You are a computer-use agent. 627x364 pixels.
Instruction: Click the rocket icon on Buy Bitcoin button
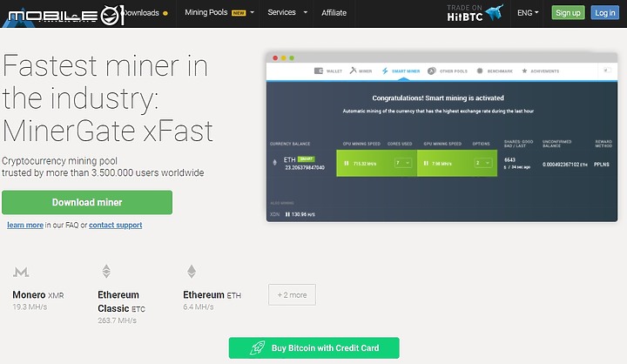257,348
